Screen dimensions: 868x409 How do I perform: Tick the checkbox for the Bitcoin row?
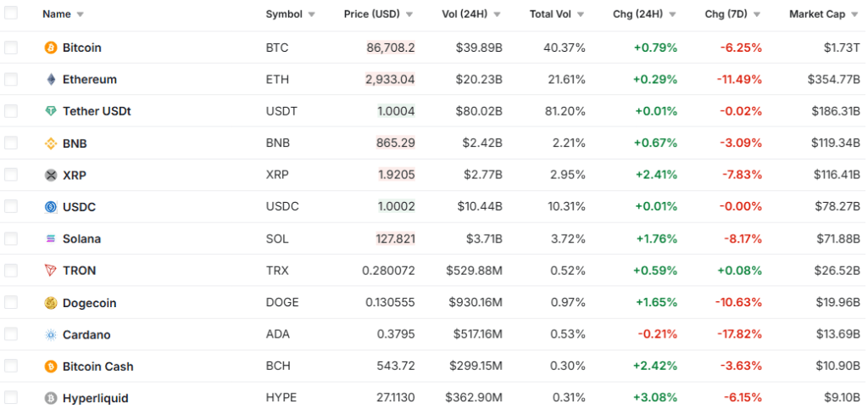[x=11, y=48]
